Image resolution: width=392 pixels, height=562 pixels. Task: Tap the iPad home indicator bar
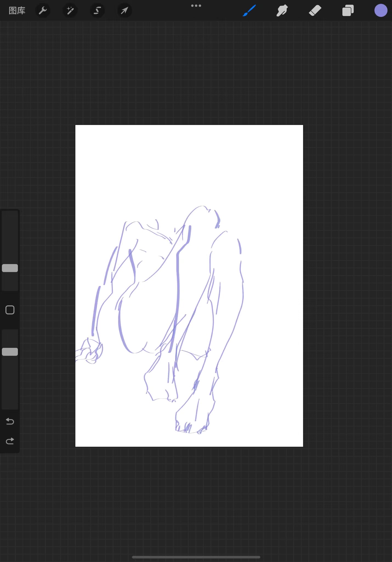[x=196, y=557]
